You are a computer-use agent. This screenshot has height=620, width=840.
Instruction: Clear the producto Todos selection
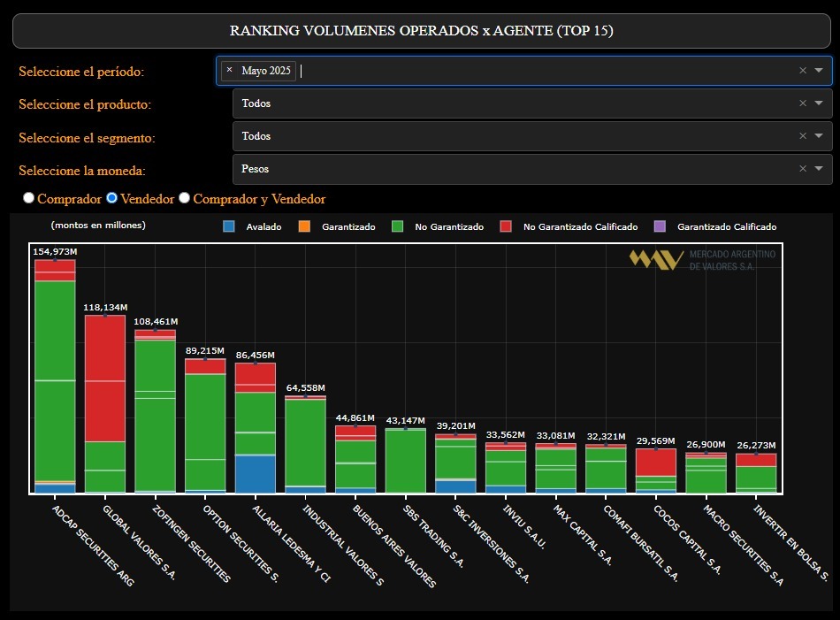(x=803, y=103)
